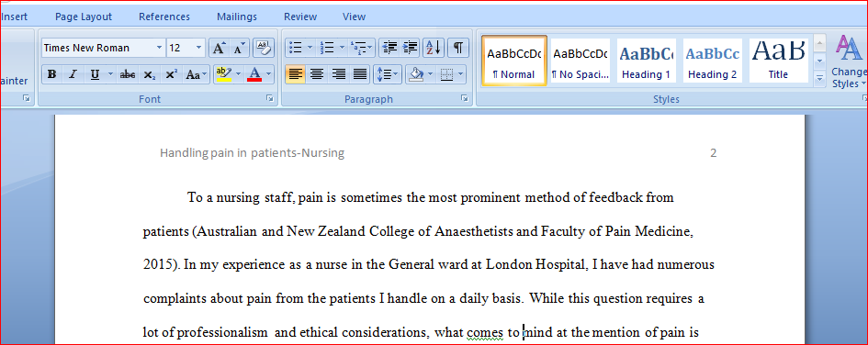
Task: Open Review tab
Action: 300,17
